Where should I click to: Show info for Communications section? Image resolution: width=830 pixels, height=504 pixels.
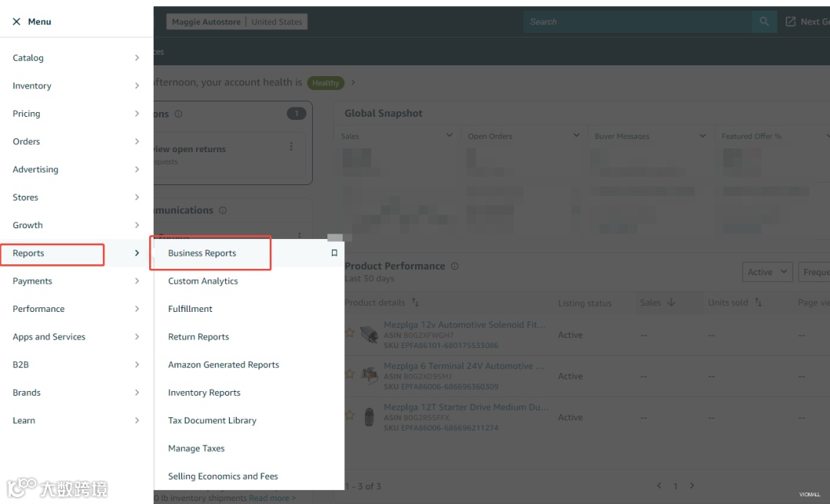coord(223,211)
